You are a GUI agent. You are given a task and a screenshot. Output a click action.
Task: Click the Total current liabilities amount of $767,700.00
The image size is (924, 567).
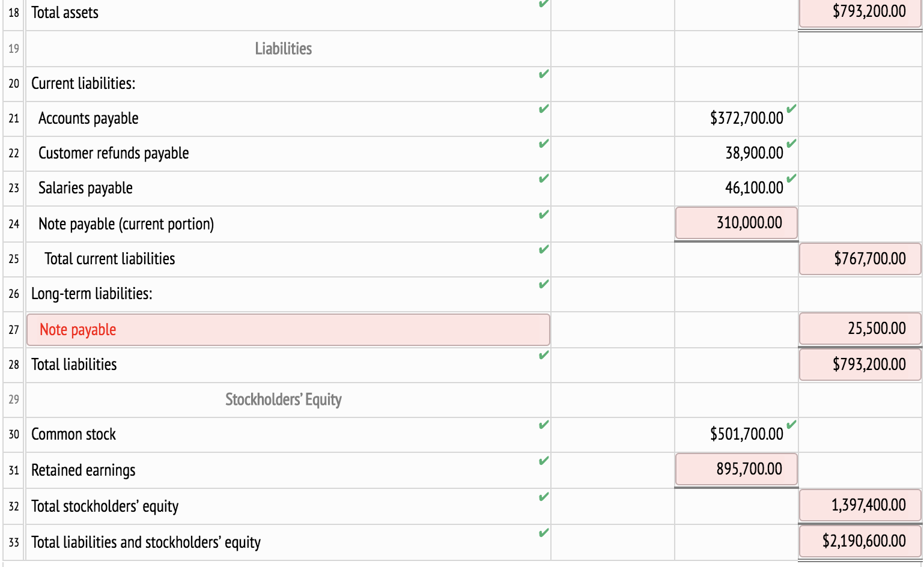(x=859, y=259)
